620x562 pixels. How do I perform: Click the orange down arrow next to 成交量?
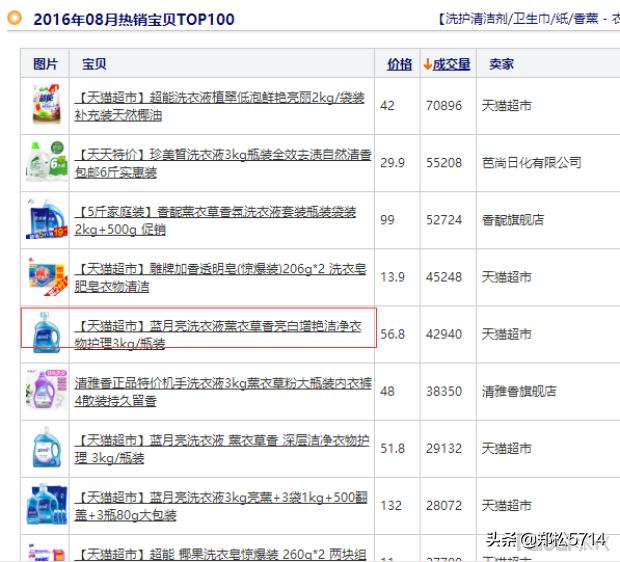[427, 64]
